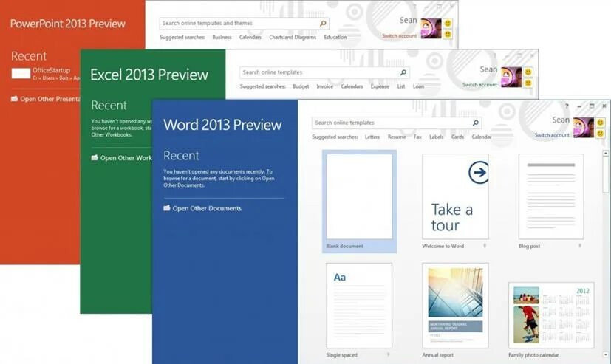Click Resume suggested search in Word
The height and width of the screenshot is (364, 611).
[x=397, y=137]
